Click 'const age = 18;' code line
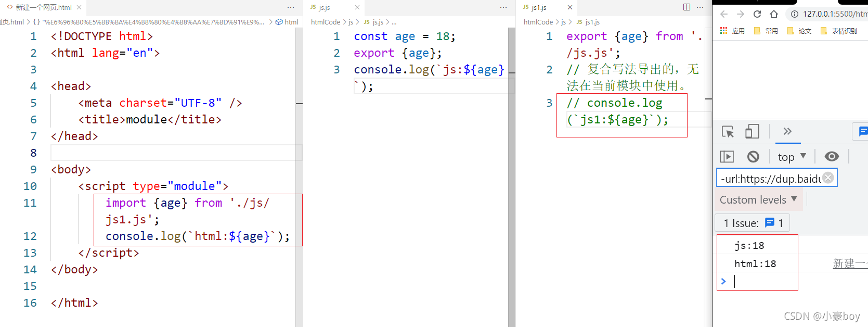Image resolution: width=868 pixels, height=327 pixels. pos(405,36)
